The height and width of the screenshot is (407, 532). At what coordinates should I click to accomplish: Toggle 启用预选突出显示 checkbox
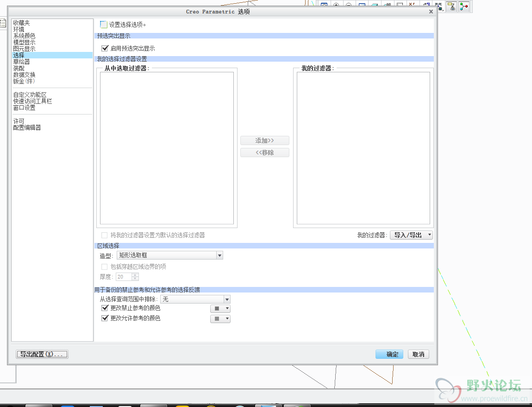105,48
